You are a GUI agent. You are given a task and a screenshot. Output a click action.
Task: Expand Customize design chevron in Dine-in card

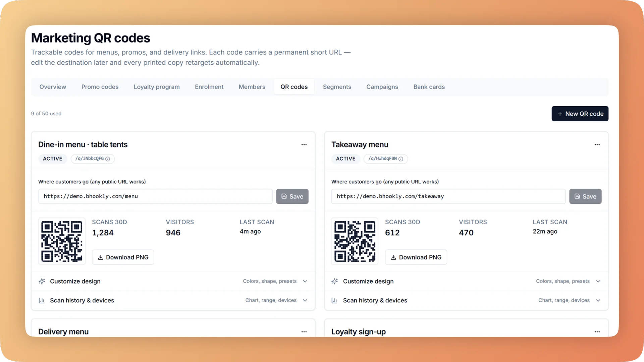[305, 281]
